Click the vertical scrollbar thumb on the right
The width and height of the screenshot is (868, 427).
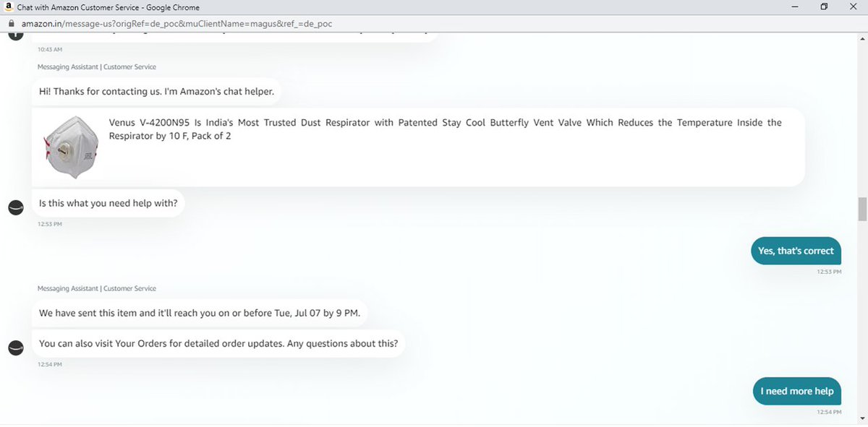click(862, 209)
